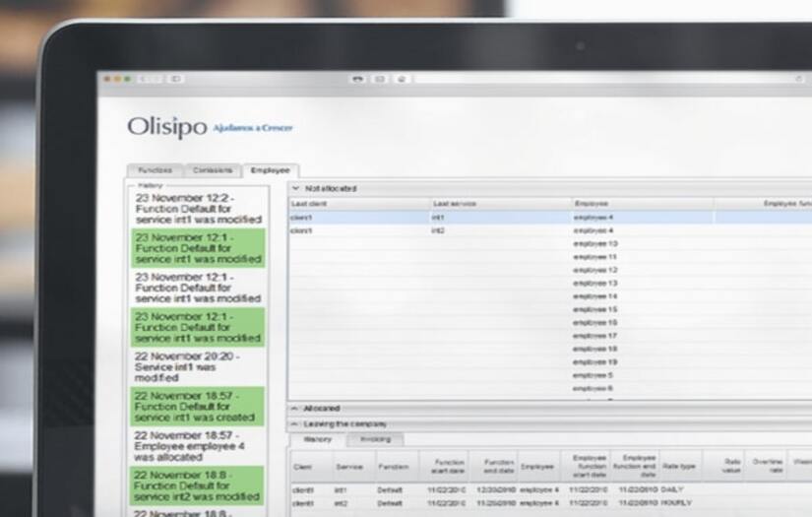The width and height of the screenshot is (812, 517).
Task: Select the Employee tab
Action: (x=270, y=170)
